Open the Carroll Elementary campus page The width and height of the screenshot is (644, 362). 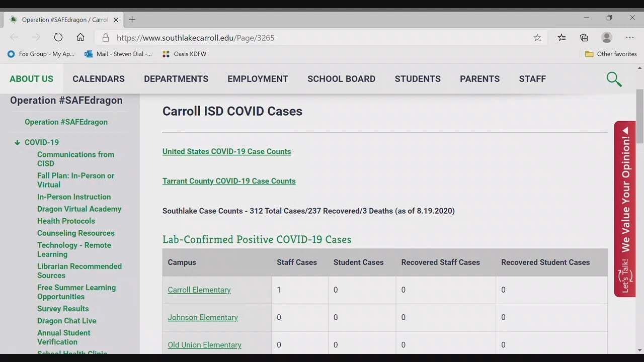(x=199, y=290)
